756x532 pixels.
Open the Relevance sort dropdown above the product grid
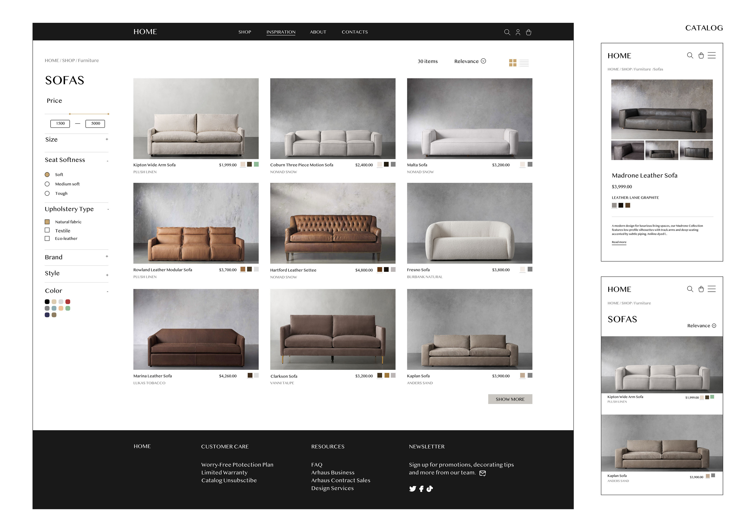[469, 61]
